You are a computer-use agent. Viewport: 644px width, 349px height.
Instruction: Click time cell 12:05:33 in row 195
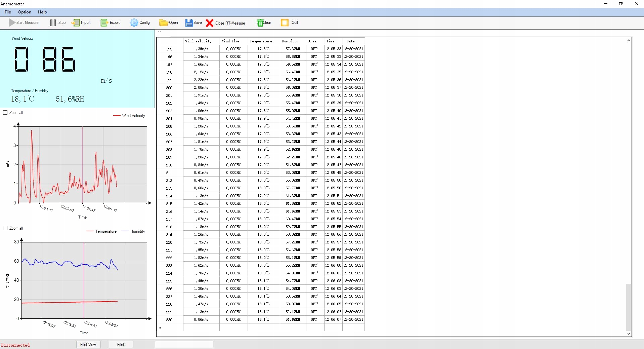click(x=333, y=49)
